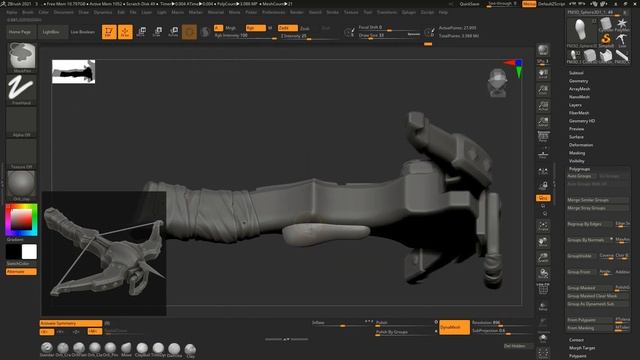Click the AAHalf icon on the right shelf
640x360 pixels.
[x=543, y=122]
